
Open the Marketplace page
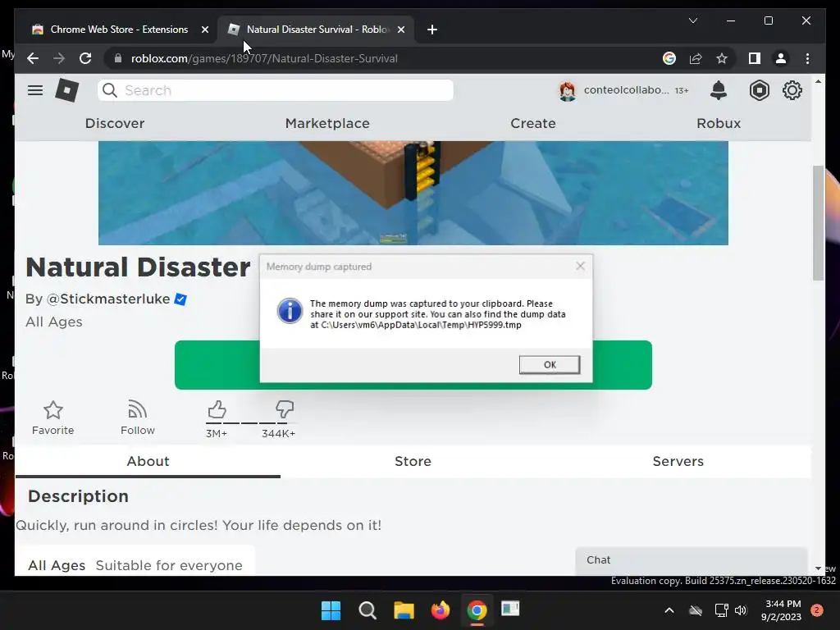pyautogui.click(x=327, y=123)
